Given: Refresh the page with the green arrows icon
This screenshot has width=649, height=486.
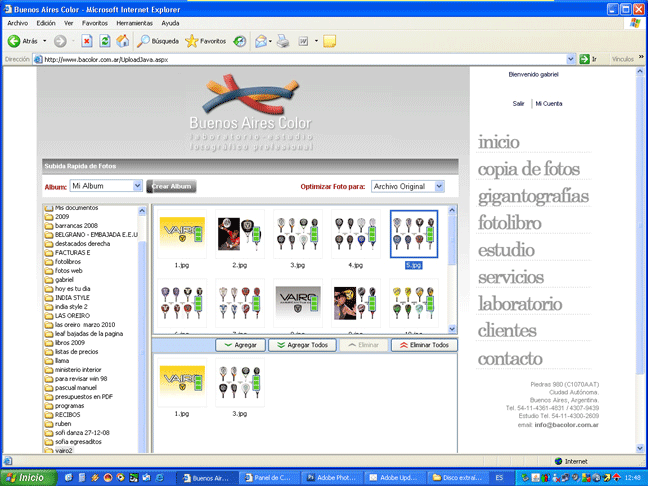Looking at the screenshot, I should tap(105, 41).
